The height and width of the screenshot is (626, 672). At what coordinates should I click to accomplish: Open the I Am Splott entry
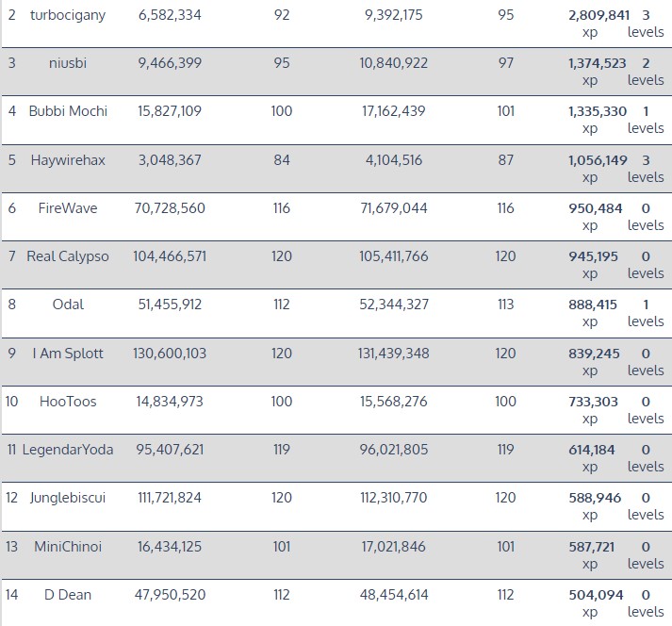point(68,354)
